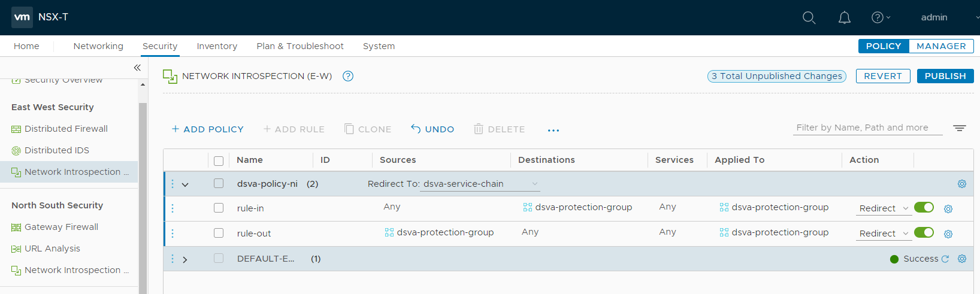Viewport: 980px width, 294px height.
Task: Open the rule-out Redirect action dropdown
Action: 884,234
